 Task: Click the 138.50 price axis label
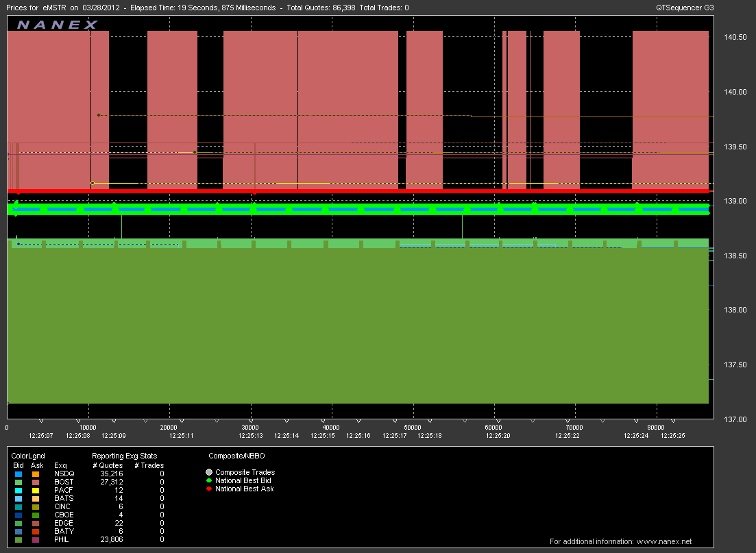tap(735, 256)
